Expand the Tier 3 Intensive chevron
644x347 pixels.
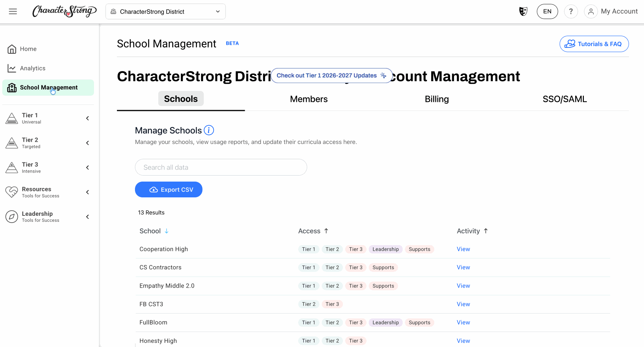click(88, 168)
